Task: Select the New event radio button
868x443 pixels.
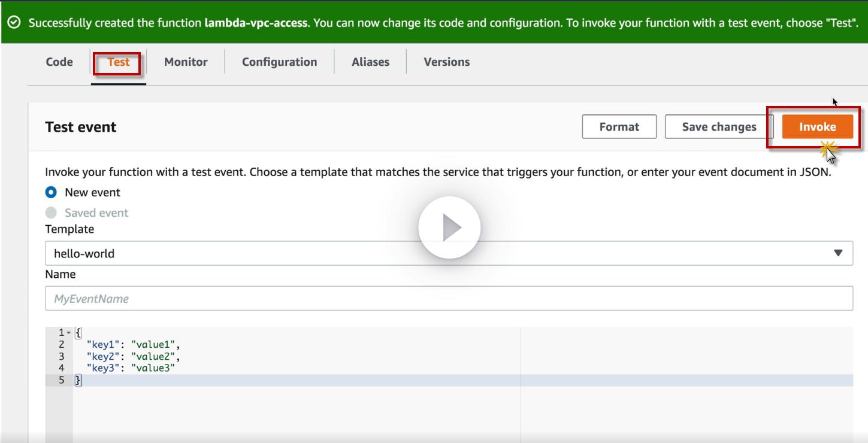Action: click(x=52, y=192)
